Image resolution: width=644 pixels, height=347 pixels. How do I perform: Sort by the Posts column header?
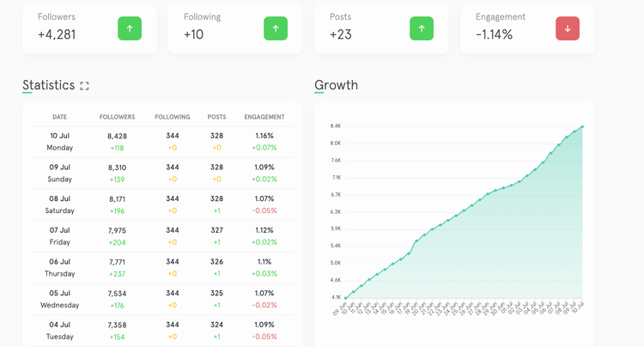pos(216,117)
